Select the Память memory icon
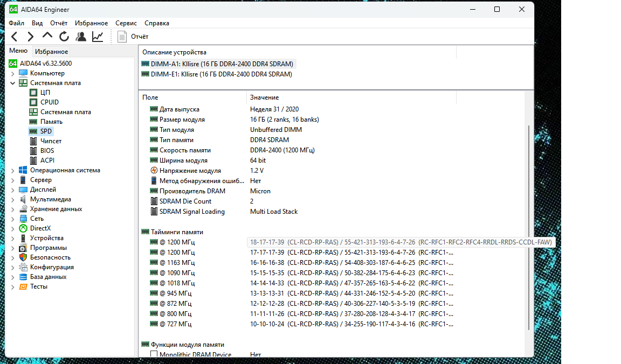 click(x=33, y=122)
